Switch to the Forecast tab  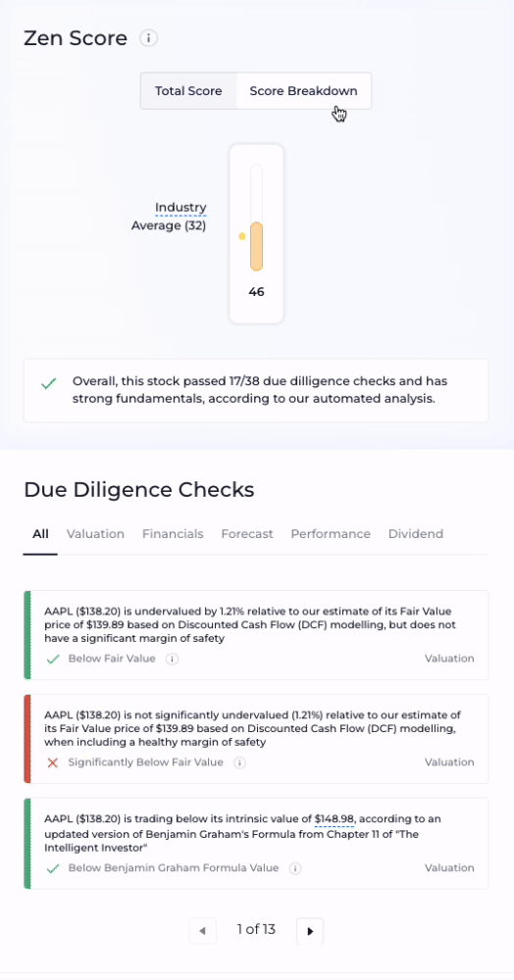(x=247, y=534)
